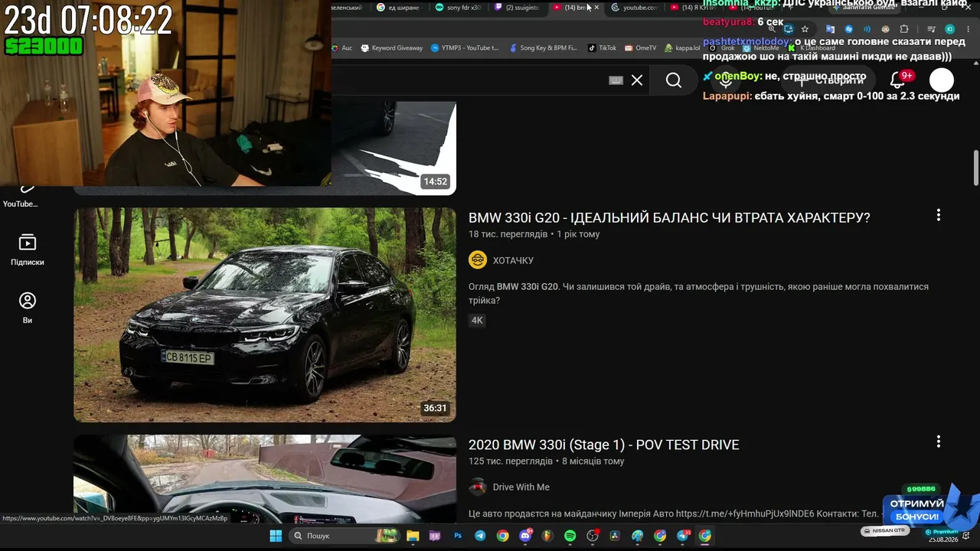Click the 4K badge under BMW 330i G20
The width and height of the screenshot is (980, 551).
coord(477,320)
